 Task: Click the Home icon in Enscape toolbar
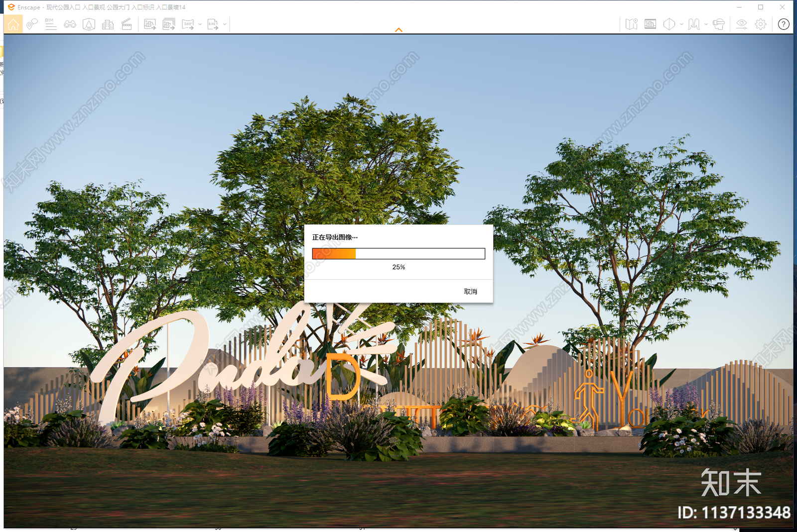click(x=13, y=24)
